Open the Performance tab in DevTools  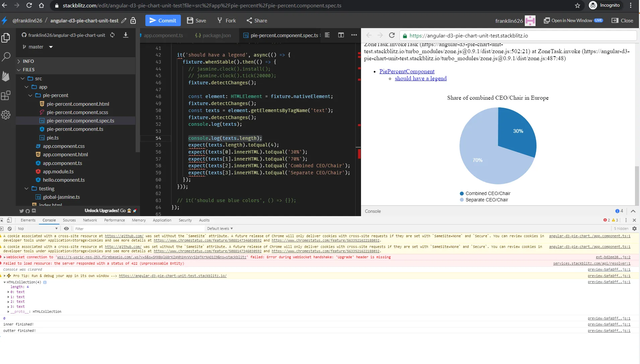coord(115,220)
